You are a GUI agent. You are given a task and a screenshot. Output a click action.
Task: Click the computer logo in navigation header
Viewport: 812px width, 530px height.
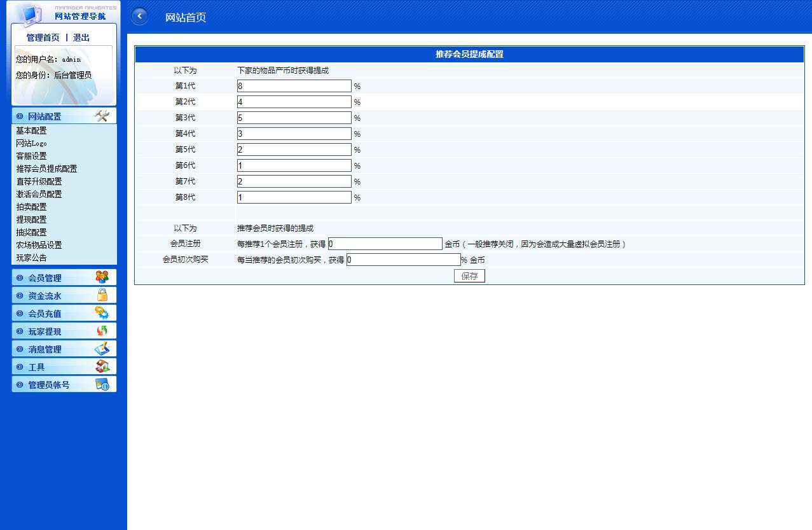(x=28, y=13)
